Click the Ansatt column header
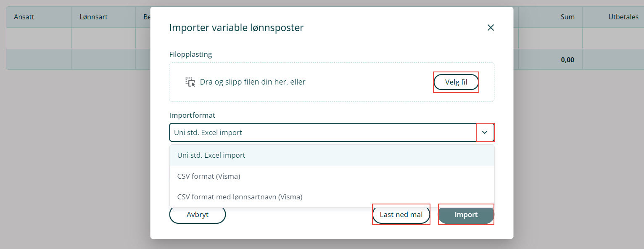The image size is (644, 249). (x=24, y=17)
